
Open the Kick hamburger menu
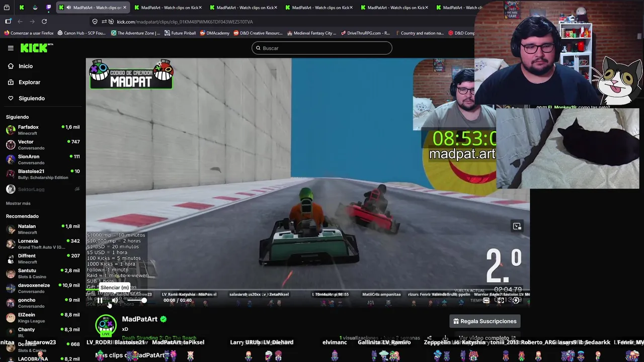(11, 48)
